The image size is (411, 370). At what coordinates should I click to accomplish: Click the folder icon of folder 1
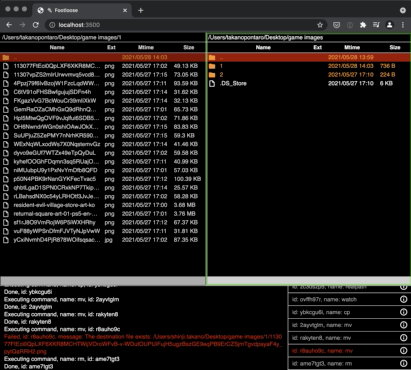coord(212,66)
